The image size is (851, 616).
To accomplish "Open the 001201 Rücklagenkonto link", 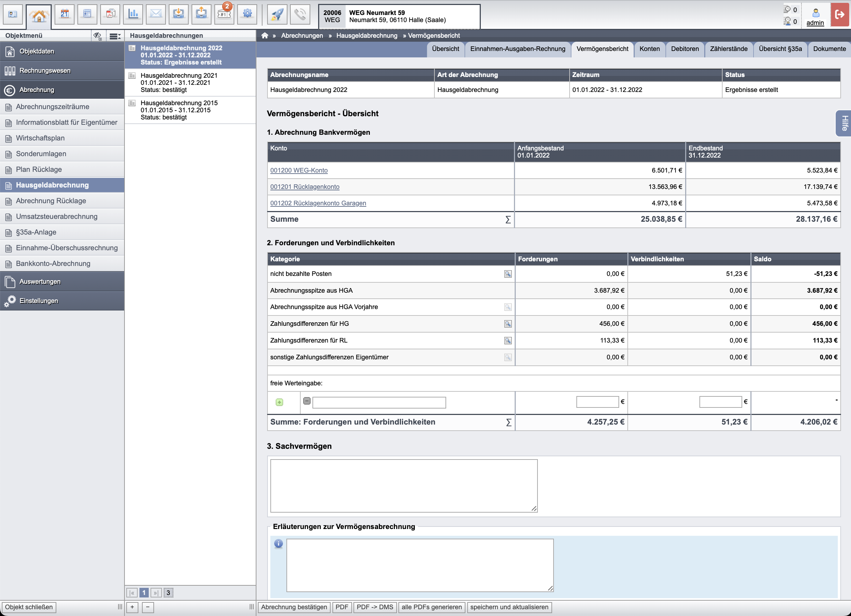I will point(305,187).
